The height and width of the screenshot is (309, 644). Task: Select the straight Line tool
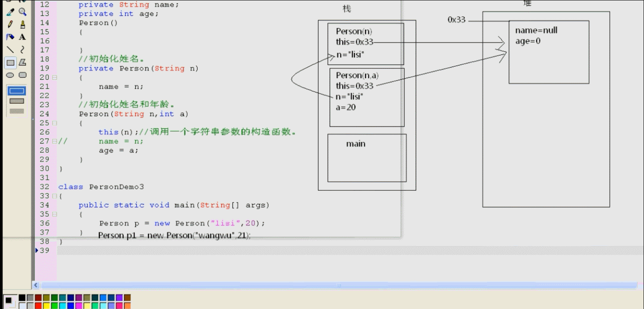click(11, 50)
